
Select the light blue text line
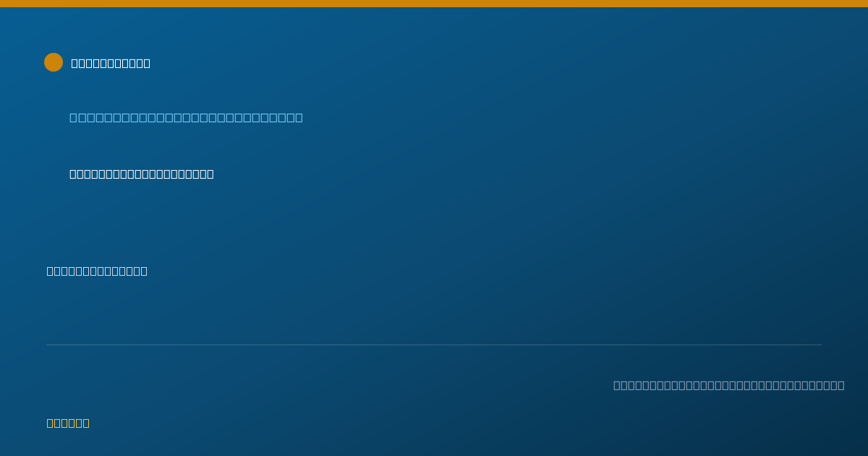tap(186, 117)
